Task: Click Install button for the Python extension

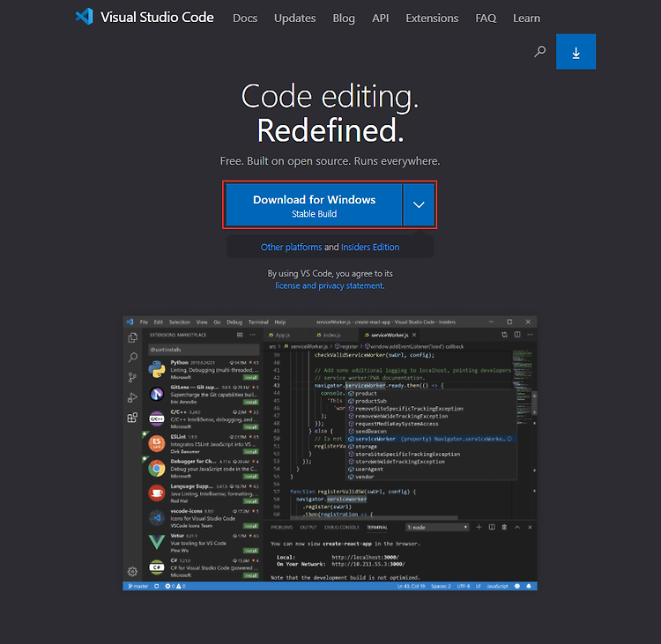Action: coord(251,378)
